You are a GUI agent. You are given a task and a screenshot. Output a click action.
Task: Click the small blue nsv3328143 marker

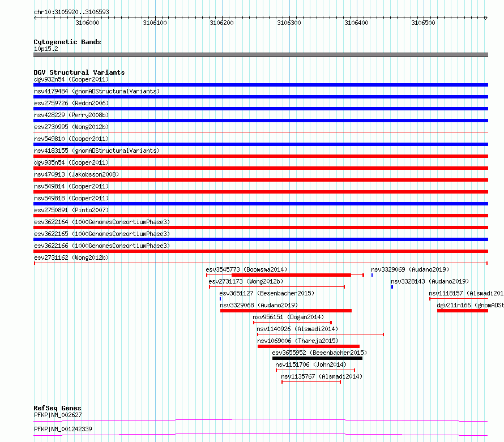click(392, 287)
